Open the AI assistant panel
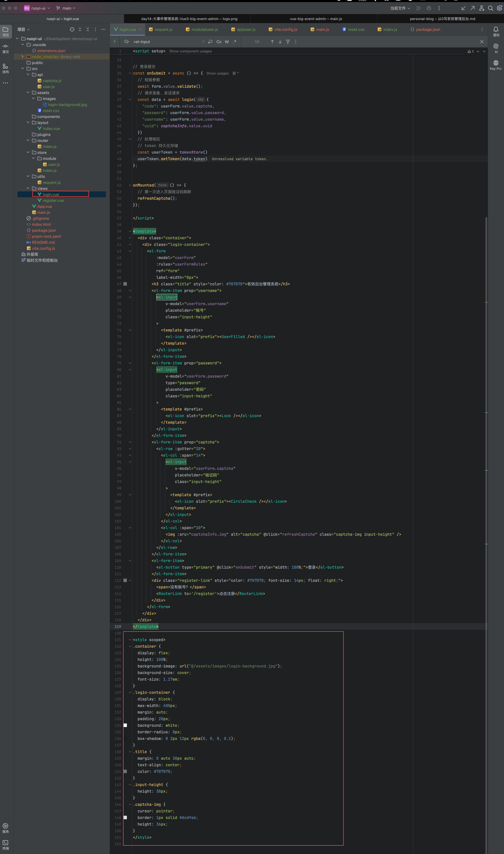Viewport: 504px width, 854px height. click(496, 48)
